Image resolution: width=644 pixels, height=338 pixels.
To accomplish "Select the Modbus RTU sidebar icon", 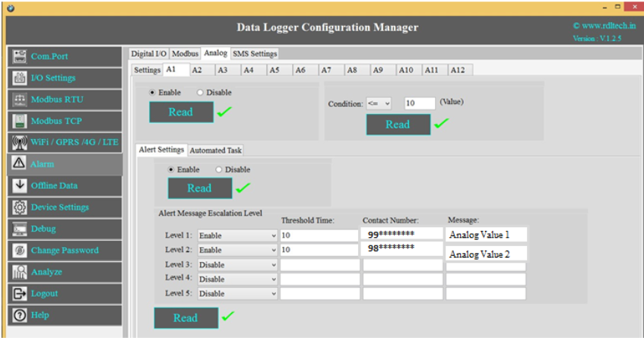I will [19, 100].
